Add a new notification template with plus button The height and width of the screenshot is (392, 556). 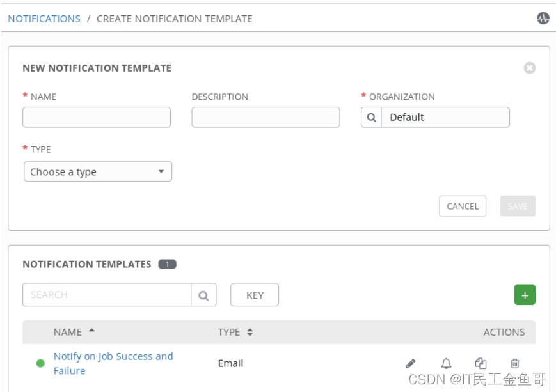525,295
